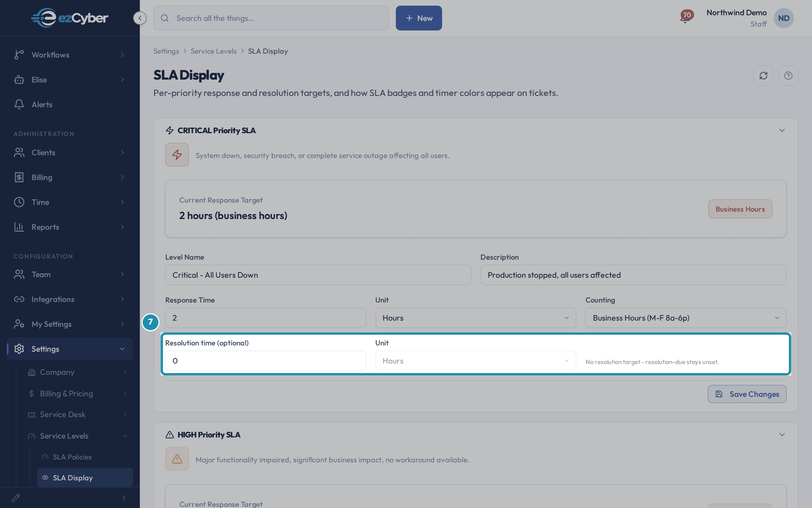Collapse the Settings menu chevron
The image size is (812, 508).
[122, 349]
